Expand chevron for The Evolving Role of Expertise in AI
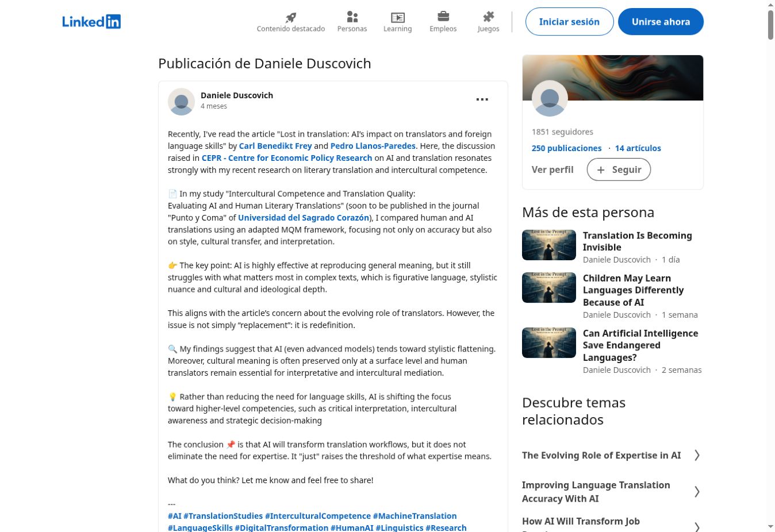775x532 pixels. point(697,455)
